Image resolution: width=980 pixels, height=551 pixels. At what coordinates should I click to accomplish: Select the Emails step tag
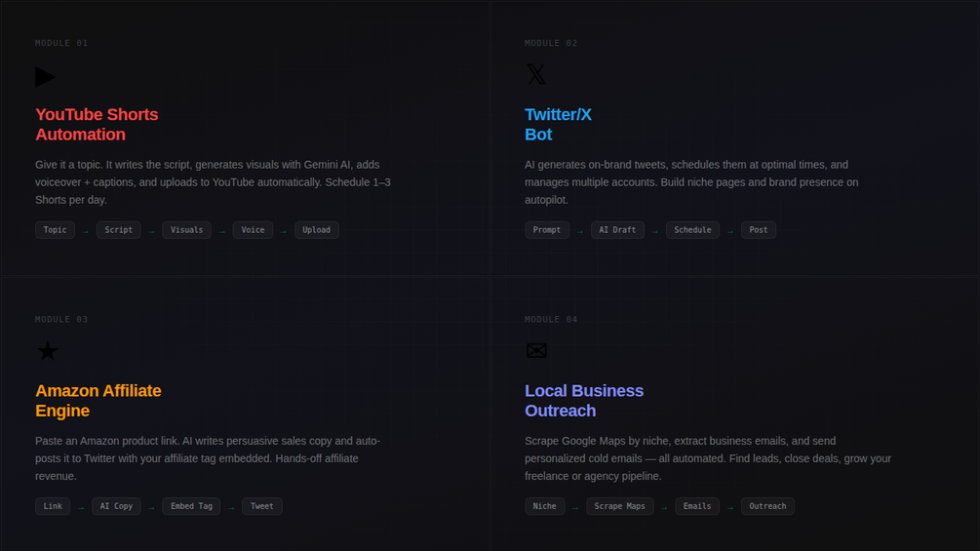tap(697, 506)
